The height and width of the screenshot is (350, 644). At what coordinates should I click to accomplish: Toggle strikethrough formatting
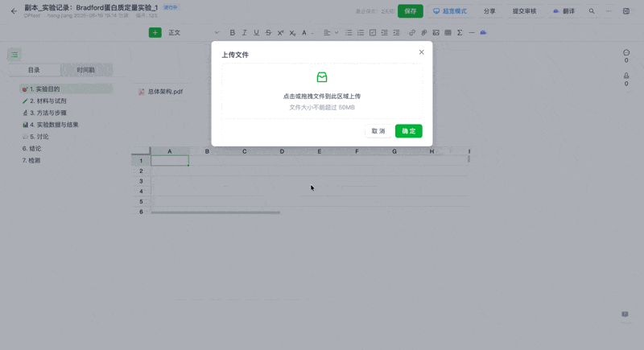[x=268, y=32]
